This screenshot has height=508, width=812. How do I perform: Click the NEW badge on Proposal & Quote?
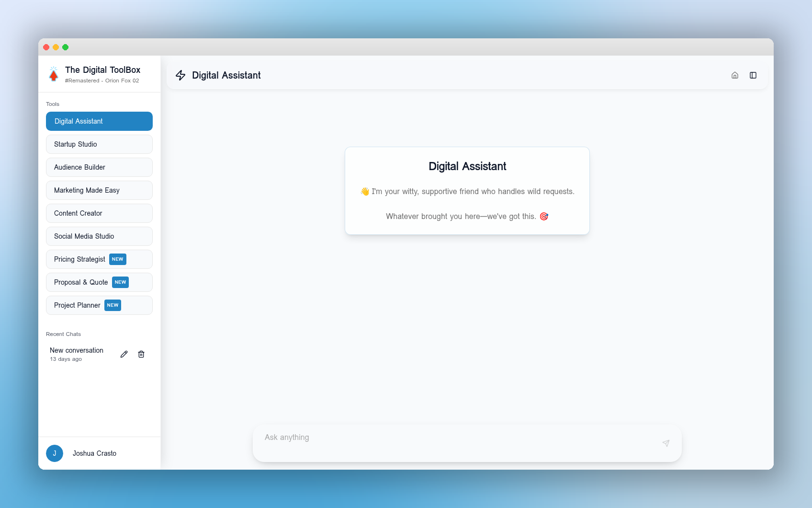(x=120, y=282)
